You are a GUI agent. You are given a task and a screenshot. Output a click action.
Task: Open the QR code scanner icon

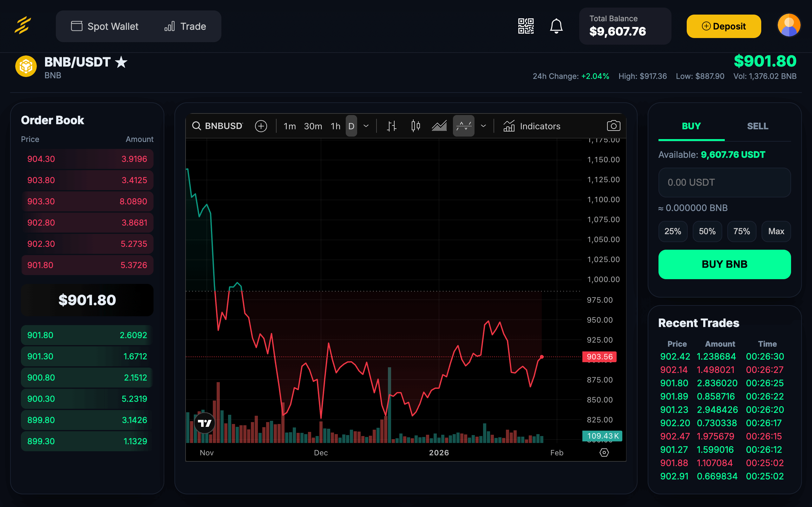coord(526,26)
